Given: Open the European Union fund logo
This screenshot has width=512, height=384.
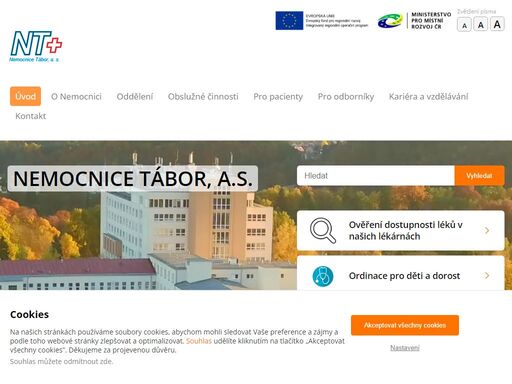Looking at the screenshot, I should tap(322, 21).
